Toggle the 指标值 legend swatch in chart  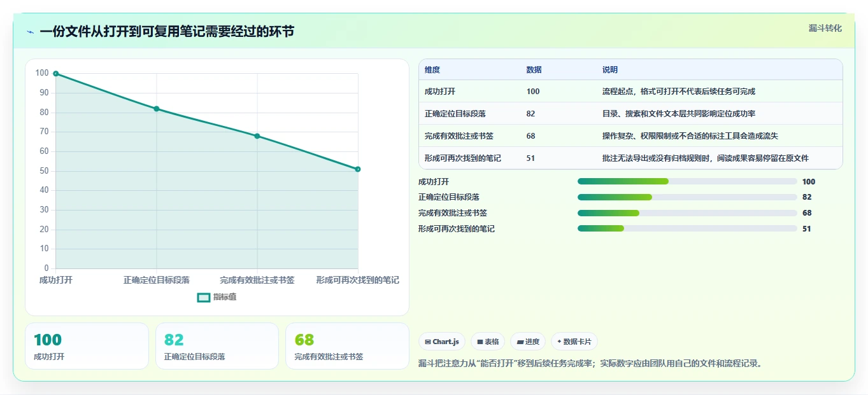coord(204,297)
